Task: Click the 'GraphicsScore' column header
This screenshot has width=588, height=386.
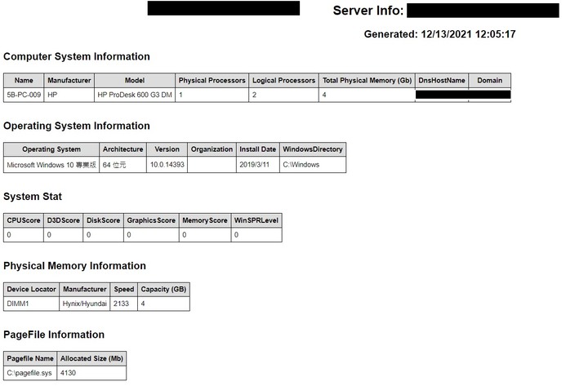Action: pyautogui.click(x=151, y=220)
